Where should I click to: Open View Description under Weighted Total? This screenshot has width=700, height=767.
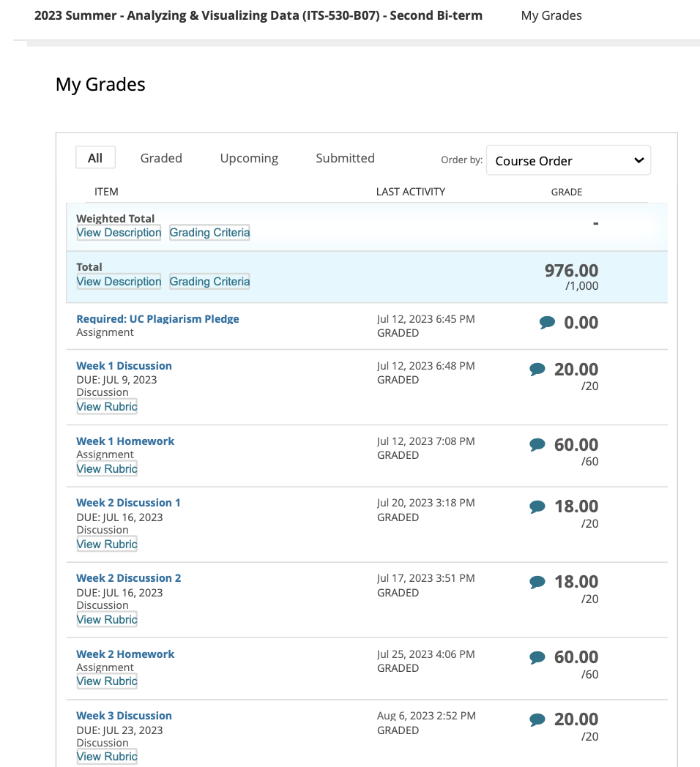(x=119, y=233)
